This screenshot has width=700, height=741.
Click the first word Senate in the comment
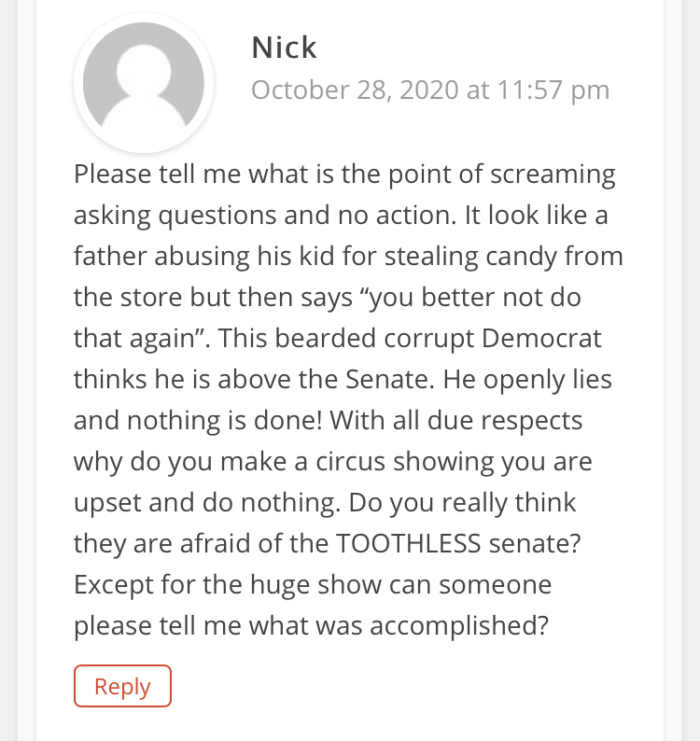click(413, 379)
